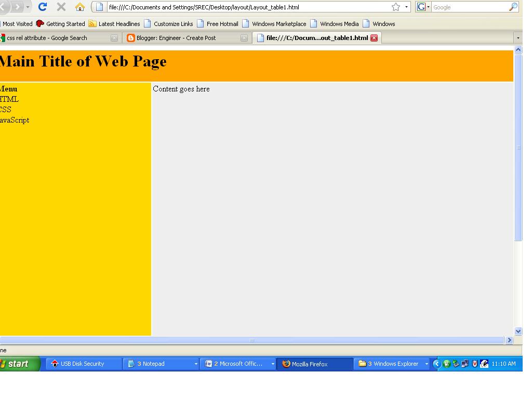The image size is (532, 399).
Task: Open the CSS menu link
Action: [x=4, y=109]
